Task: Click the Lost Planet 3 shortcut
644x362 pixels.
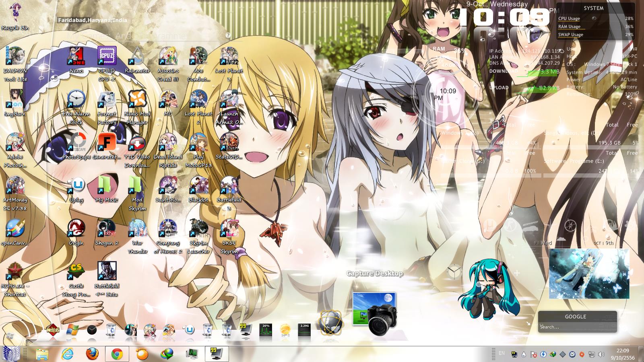Action: 229,64
